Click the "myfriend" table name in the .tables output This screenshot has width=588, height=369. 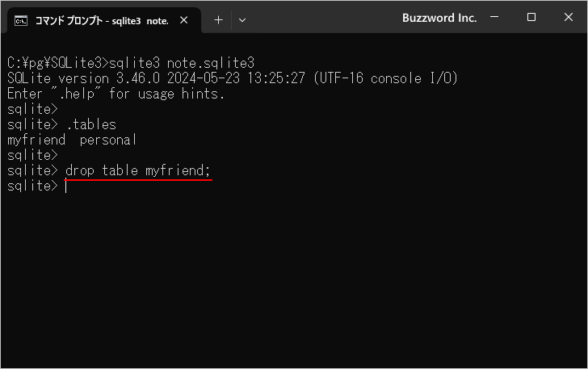(36, 140)
